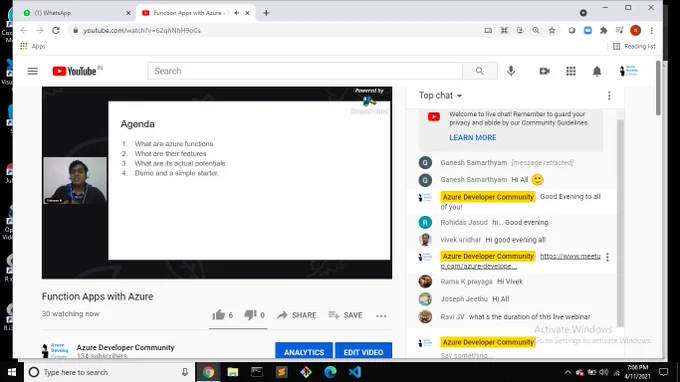Launch Visual Studio Code from the taskbar
The height and width of the screenshot is (382, 680).
(355, 372)
